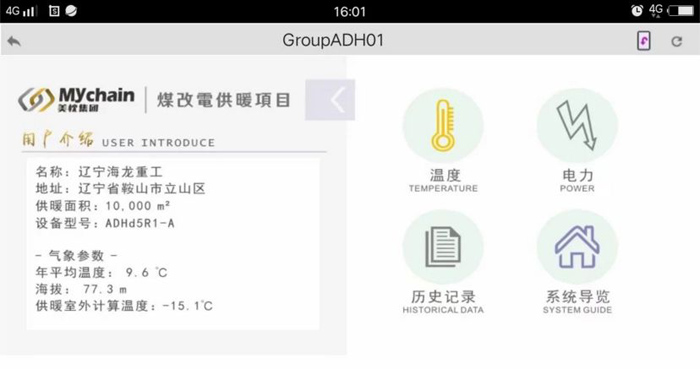Open the Temperature thermometer icon

click(x=443, y=126)
